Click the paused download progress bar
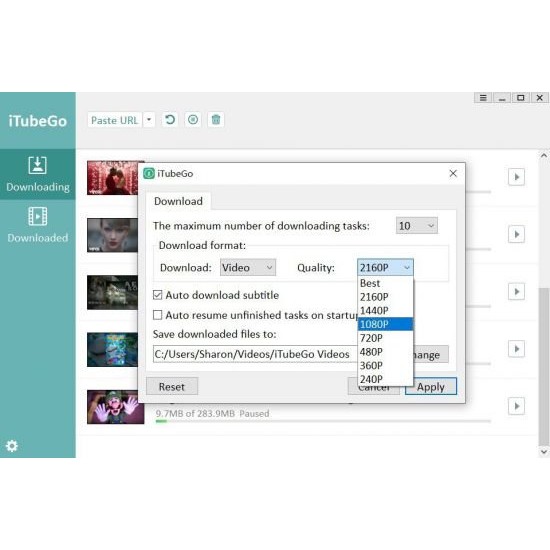 pos(323,421)
